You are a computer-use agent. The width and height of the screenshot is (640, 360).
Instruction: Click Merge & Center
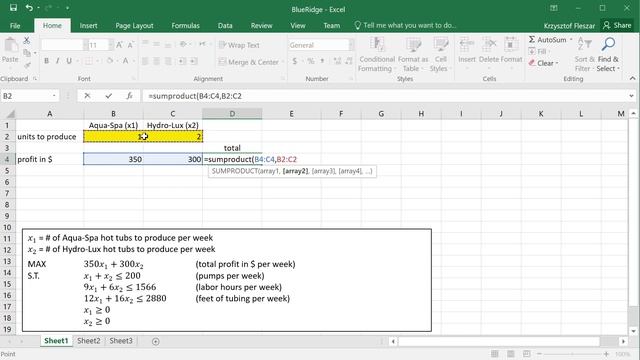pyautogui.click(x=249, y=62)
